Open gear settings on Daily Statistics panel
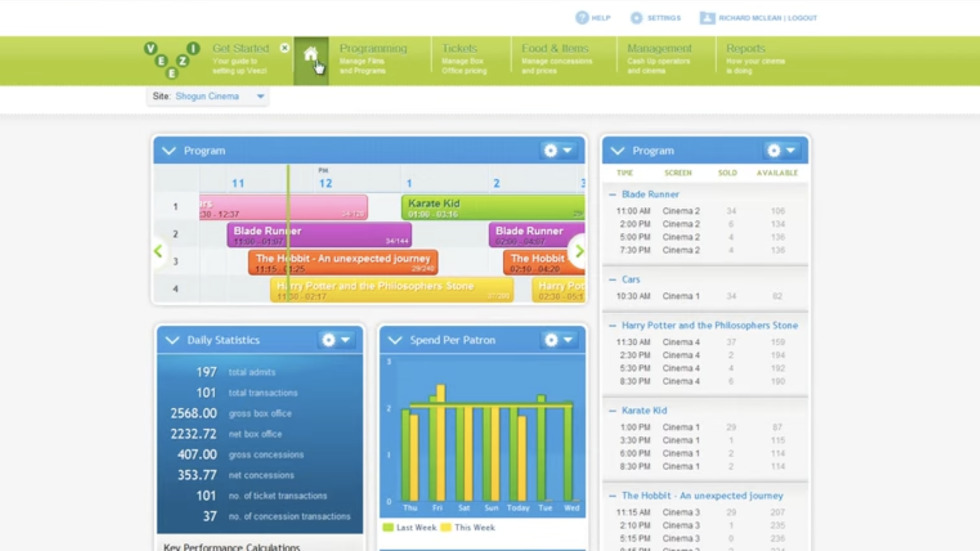980x551 pixels. pyautogui.click(x=330, y=340)
